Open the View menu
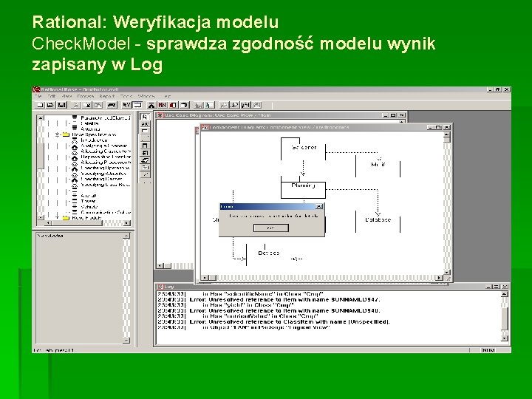Image resolution: width=532 pixels, height=399 pixels. (66, 96)
